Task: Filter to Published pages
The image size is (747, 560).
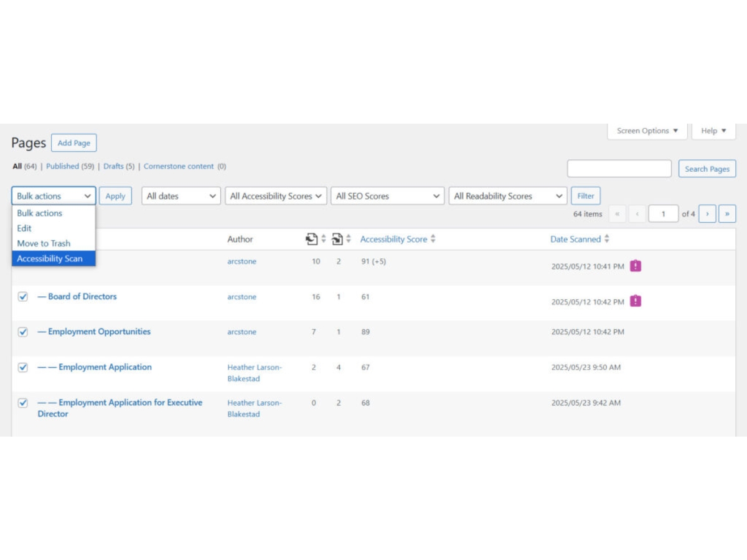Action: tap(62, 166)
